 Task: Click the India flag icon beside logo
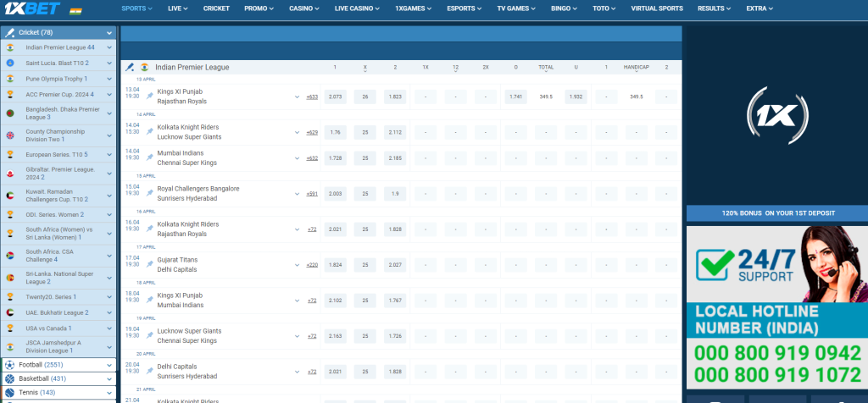coord(75,10)
